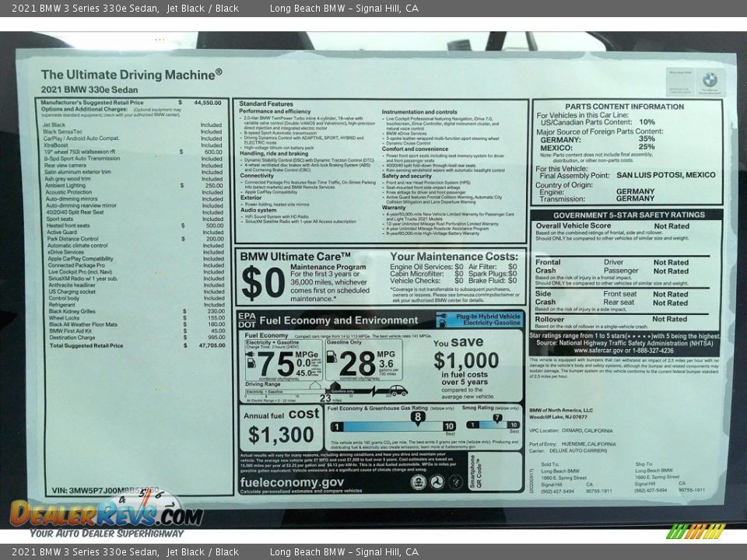Click the VIN number text
The image size is (747, 560).
click(105, 490)
